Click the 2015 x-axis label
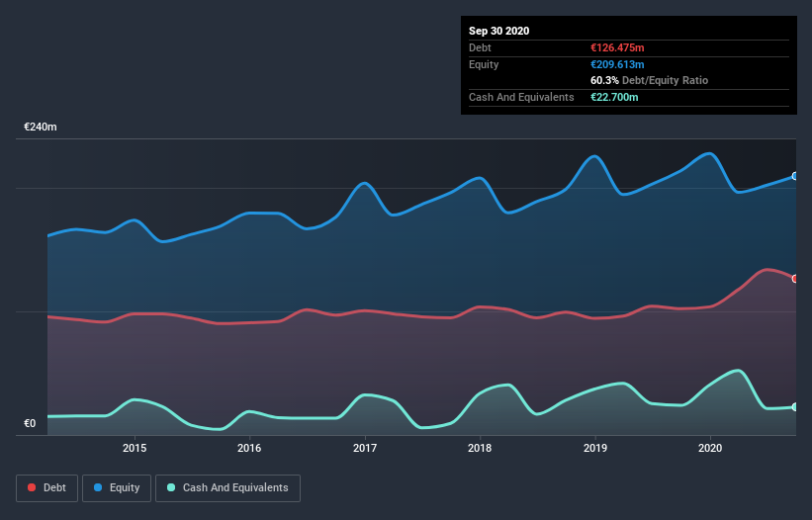This screenshot has width=812, height=520. (x=135, y=448)
